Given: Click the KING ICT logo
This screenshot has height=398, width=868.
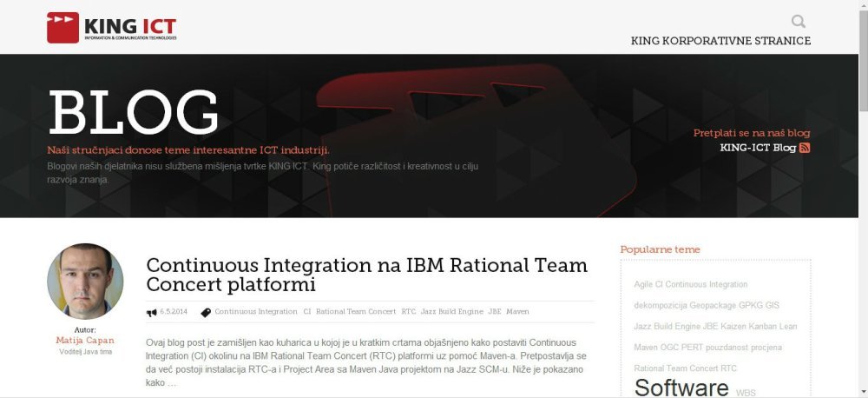Looking at the screenshot, I should (112, 27).
